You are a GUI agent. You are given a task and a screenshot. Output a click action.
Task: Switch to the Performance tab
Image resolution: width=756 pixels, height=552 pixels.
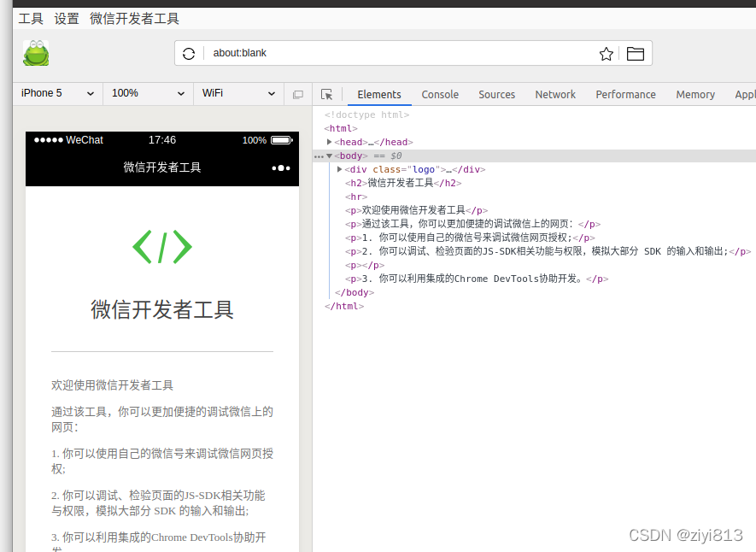click(x=625, y=95)
